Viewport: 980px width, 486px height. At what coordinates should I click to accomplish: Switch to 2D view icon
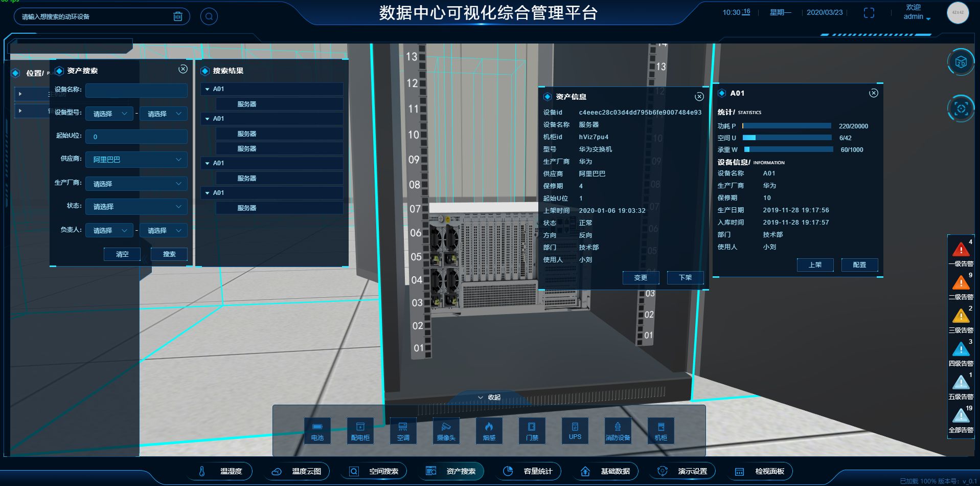pos(961,62)
